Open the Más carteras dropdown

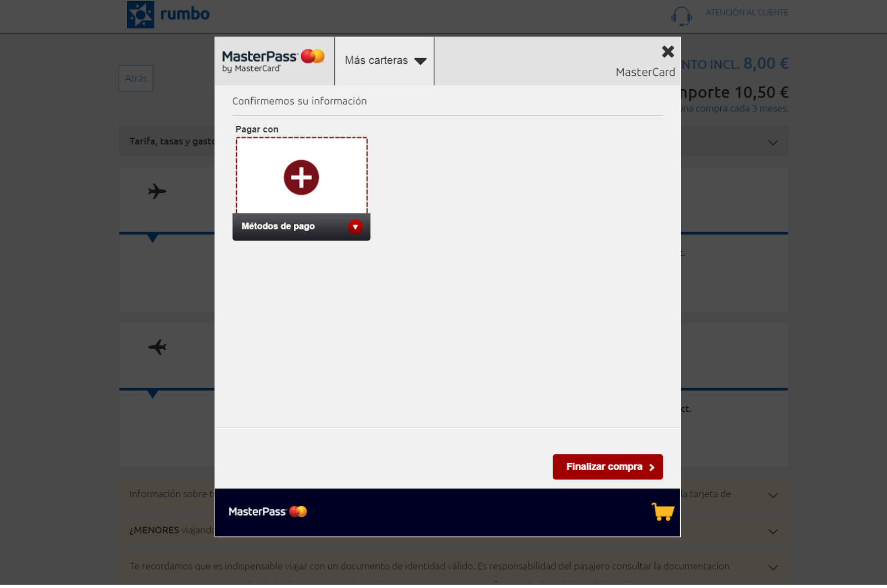384,61
